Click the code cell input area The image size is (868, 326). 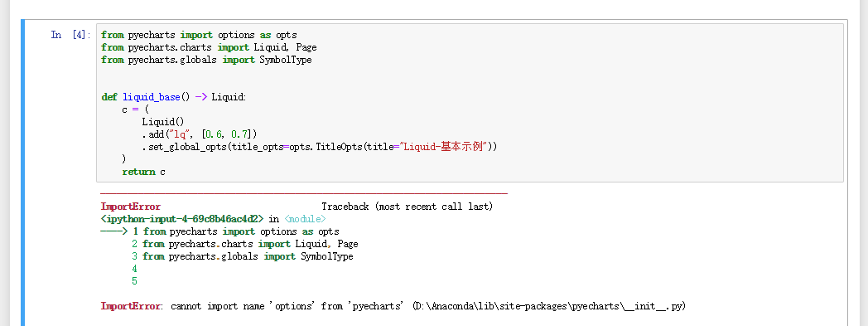[470, 103]
